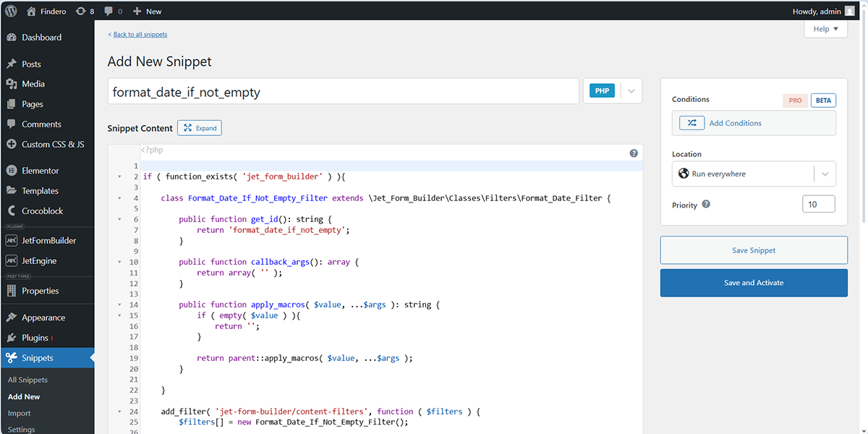Edit the snippet title field
868x434 pixels.
click(x=344, y=92)
